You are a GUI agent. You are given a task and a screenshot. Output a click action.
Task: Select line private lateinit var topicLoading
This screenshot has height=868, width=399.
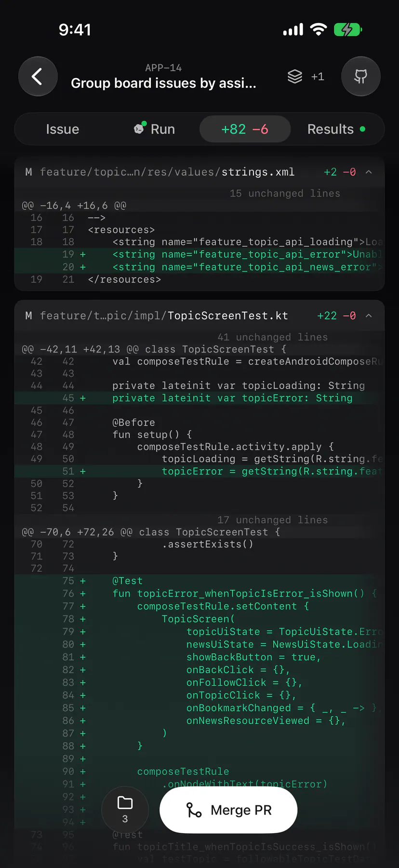[x=199, y=386]
